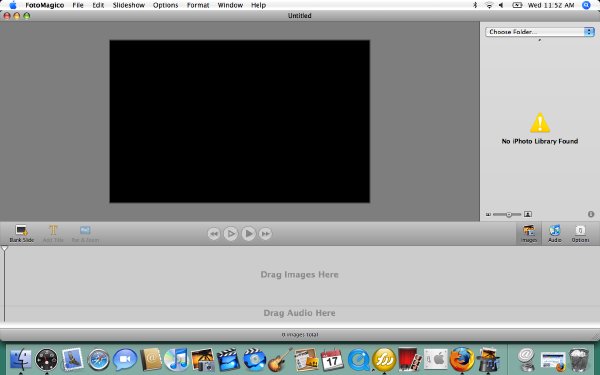Launch iMovie from the Dock
This screenshot has height=375, width=600.
click(x=228, y=360)
